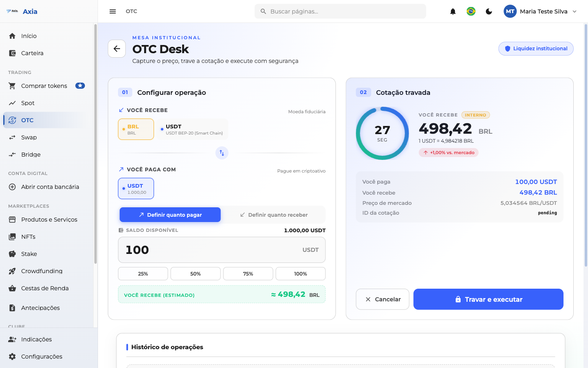Screen dimensions: 588x368
Task: Click the 1.000,00 USDT available balance
Action: click(x=305, y=230)
